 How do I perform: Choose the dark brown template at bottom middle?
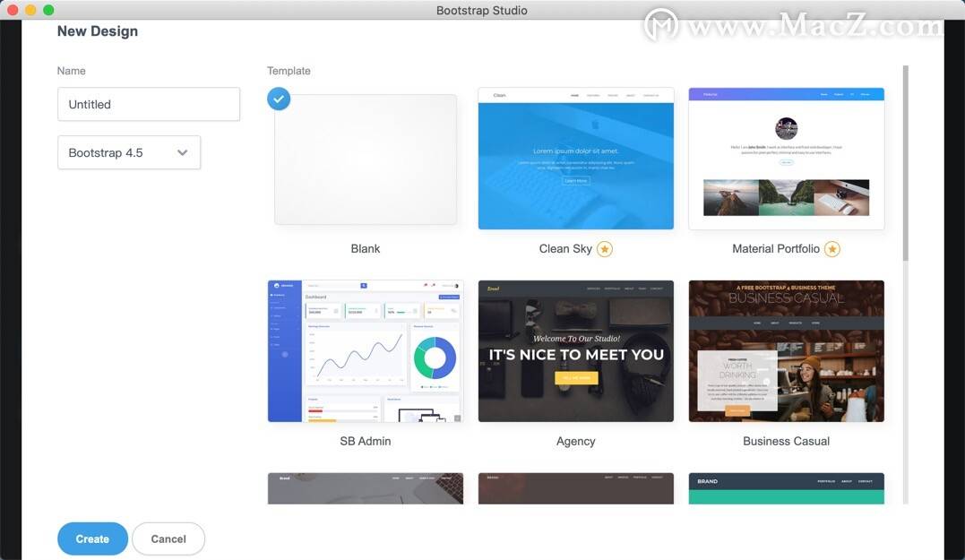[576, 488]
